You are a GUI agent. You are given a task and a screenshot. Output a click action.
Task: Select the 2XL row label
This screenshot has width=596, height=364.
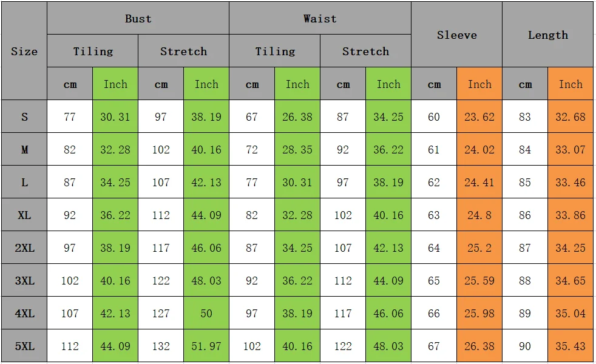point(24,248)
